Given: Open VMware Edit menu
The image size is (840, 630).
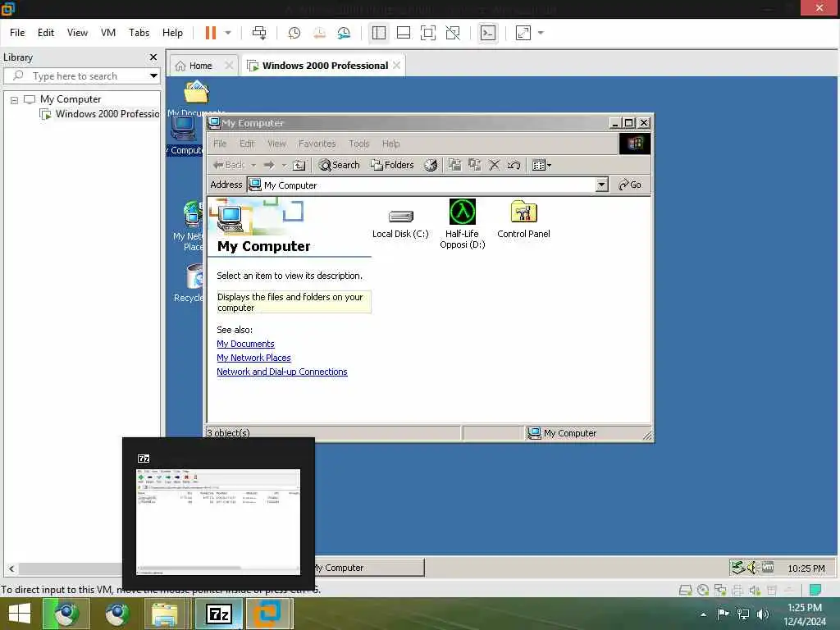Looking at the screenshot, I should point(46,33).
